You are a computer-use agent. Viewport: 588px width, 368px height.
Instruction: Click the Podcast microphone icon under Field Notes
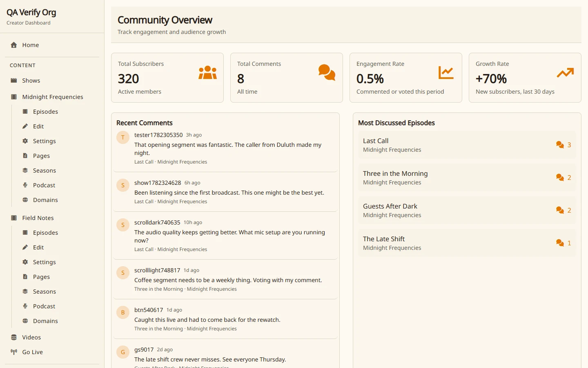25,306
